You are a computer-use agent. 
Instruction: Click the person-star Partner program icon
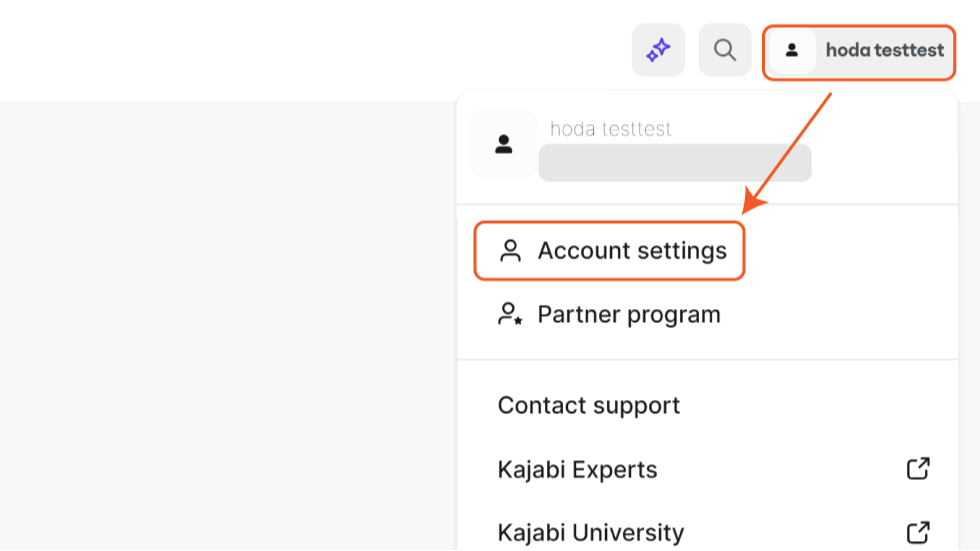point(511,315)
